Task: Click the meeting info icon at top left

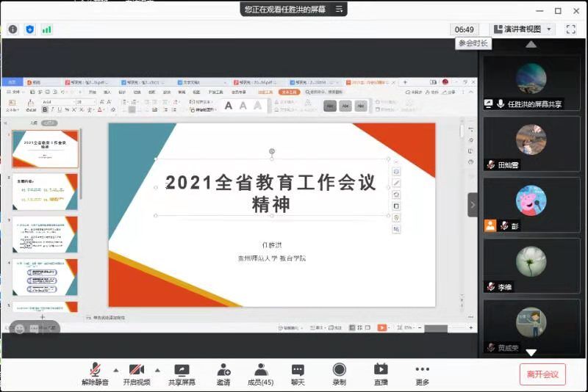Action: pos(13,29)
